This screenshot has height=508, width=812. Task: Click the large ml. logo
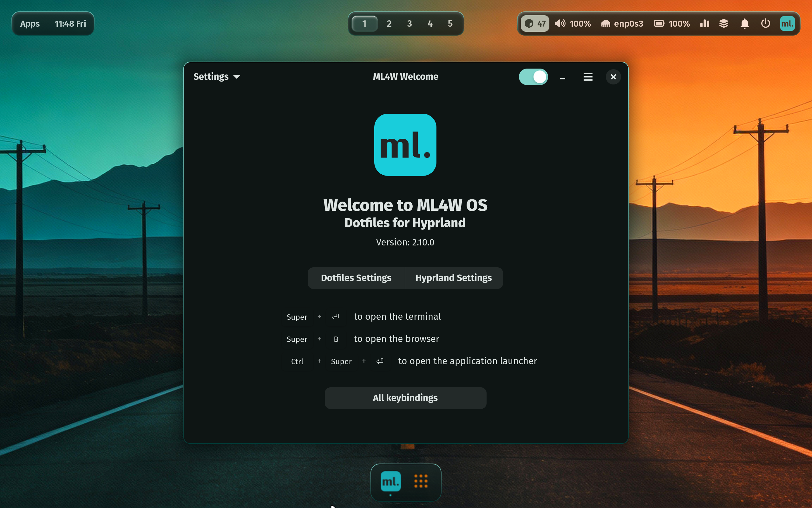pyautogui.click(x=405, y=145)
